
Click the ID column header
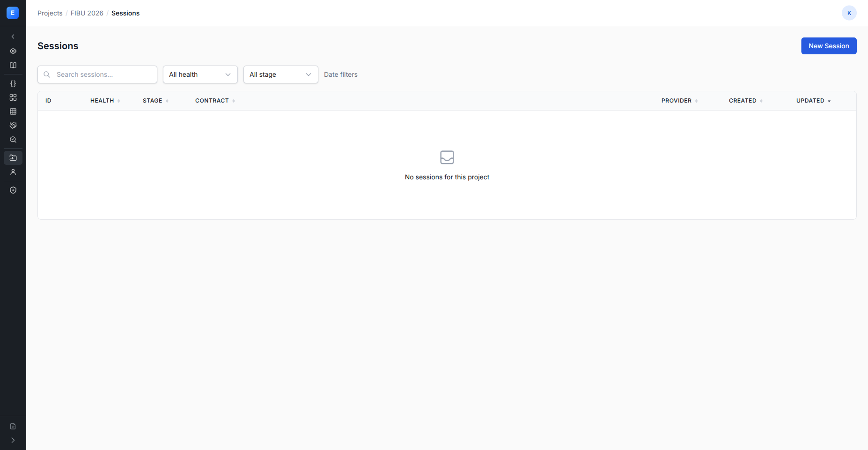pyautogui.click(x=48, y=101)
